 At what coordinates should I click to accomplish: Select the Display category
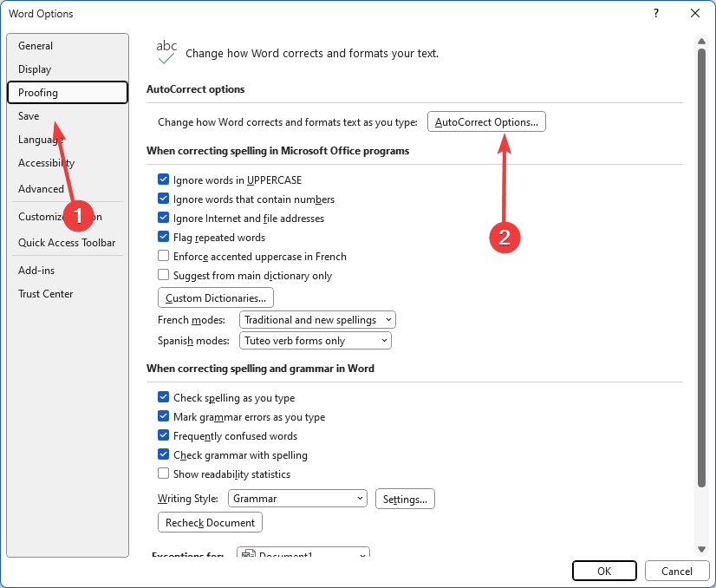tap(68, 69)
